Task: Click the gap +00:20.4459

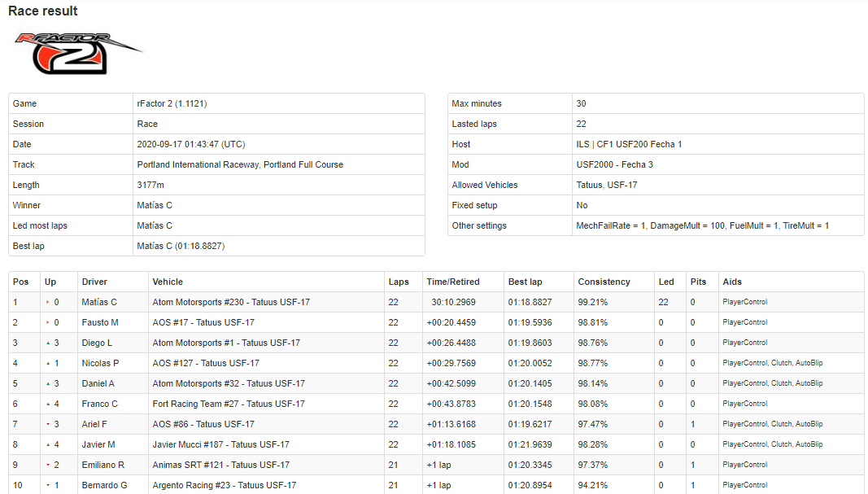Action: [451, 322]
